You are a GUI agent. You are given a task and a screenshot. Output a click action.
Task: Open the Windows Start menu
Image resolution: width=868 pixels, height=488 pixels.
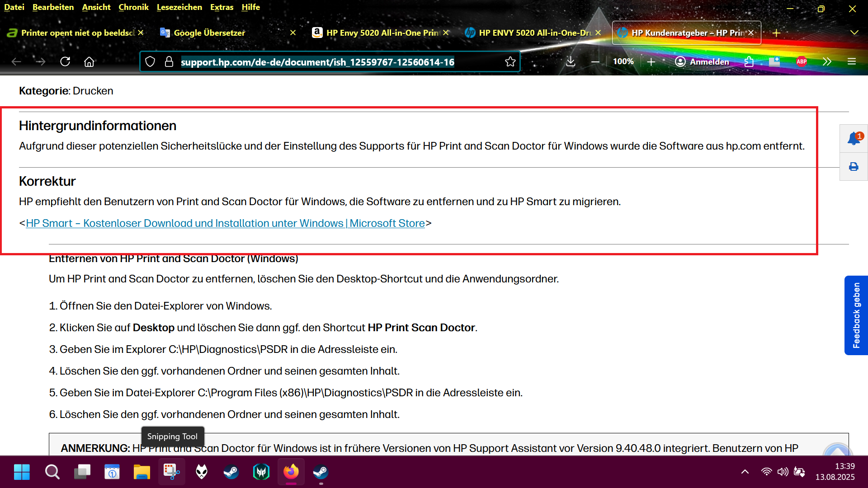pos(22,472)
